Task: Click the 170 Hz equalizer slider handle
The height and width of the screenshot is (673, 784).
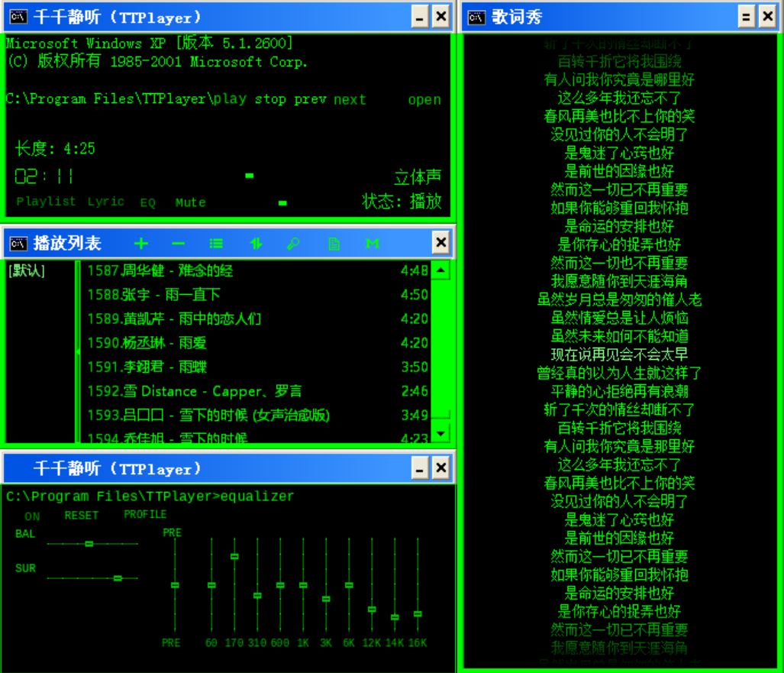Action: click(234, 556)
